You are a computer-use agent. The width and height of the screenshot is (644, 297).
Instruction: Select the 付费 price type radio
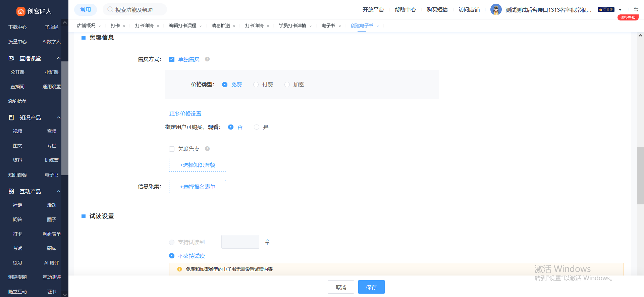[256, 85]
